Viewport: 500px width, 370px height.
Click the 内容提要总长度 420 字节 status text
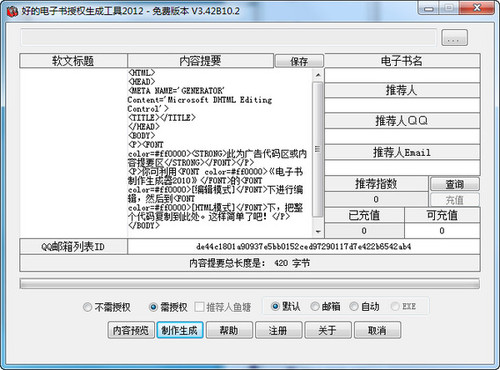(250, 263)
